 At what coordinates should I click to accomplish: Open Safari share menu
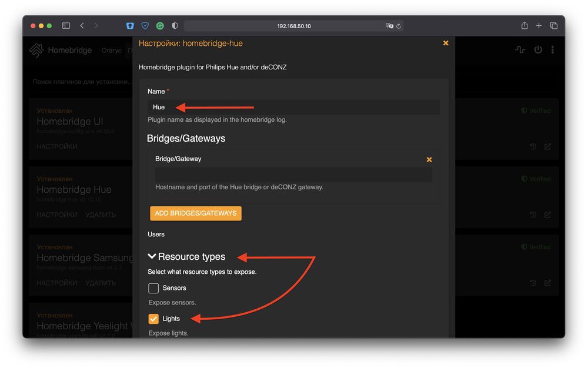(524, 25)
